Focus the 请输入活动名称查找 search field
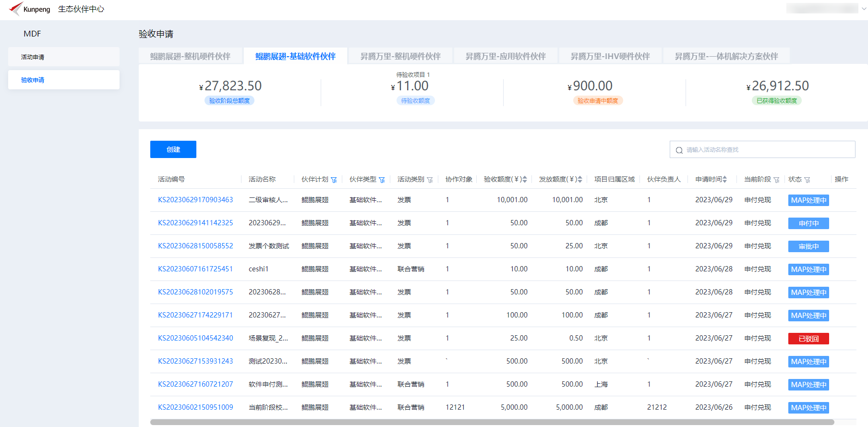This screenshot has width=868, height=427. pos(762,149)
